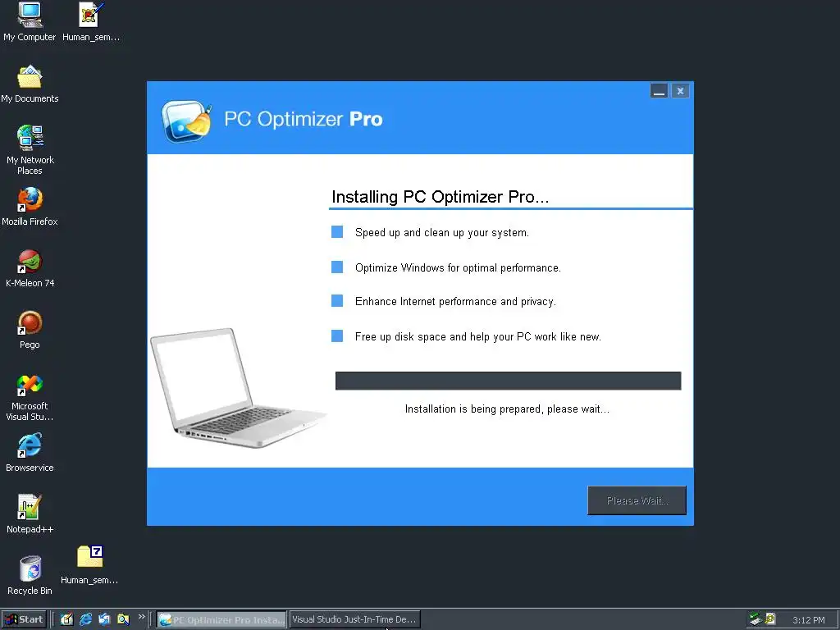This screenshot has width=840, height=630.
Task: Click 'Enhance Internet performance and privacy.' text
Action: [455, 302]
